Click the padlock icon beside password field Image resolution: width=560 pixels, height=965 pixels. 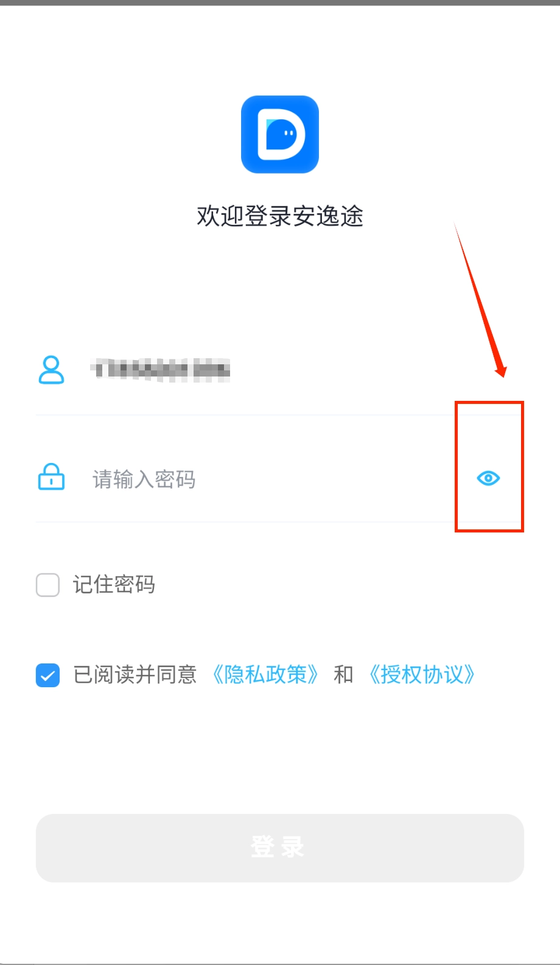[x=51, y=477]
